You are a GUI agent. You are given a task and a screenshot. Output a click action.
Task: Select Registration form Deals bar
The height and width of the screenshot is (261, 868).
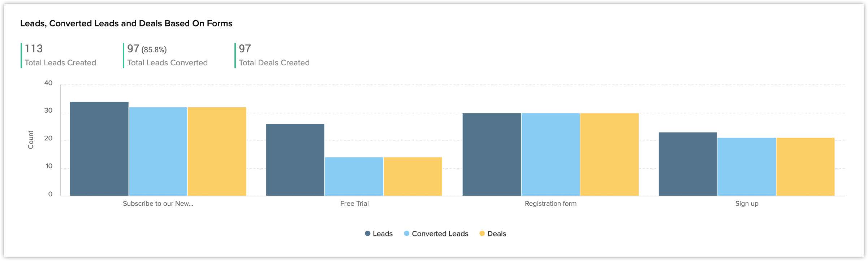(609, 155)
